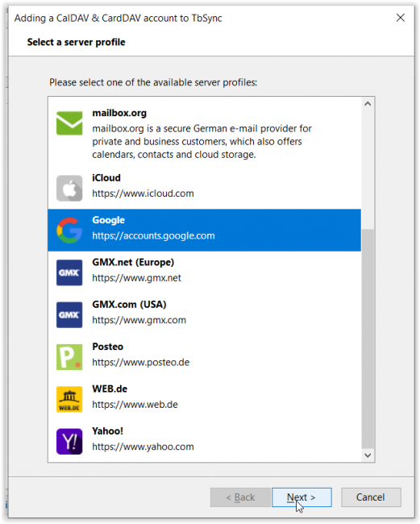Click the Yahoo! purple Y icon
The height and width of the screenshot is (524, 420).
tap(69, 441)
